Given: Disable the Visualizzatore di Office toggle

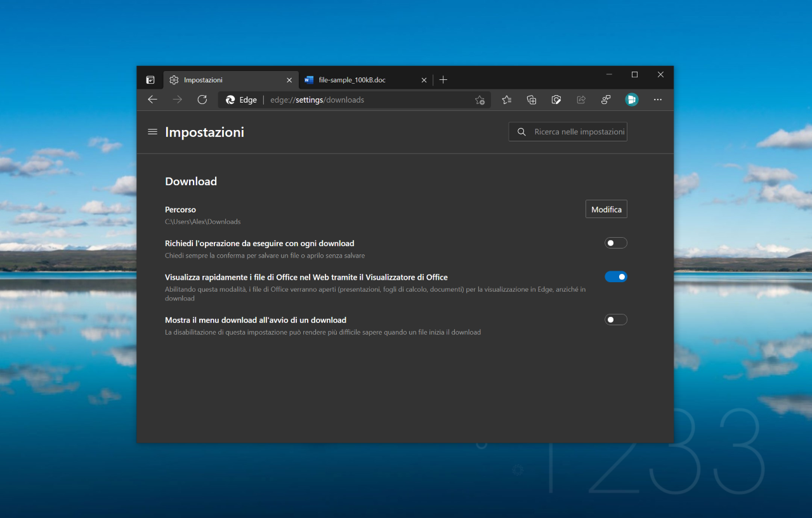Looking at the screenshot, I should click(x=616, y=276).
